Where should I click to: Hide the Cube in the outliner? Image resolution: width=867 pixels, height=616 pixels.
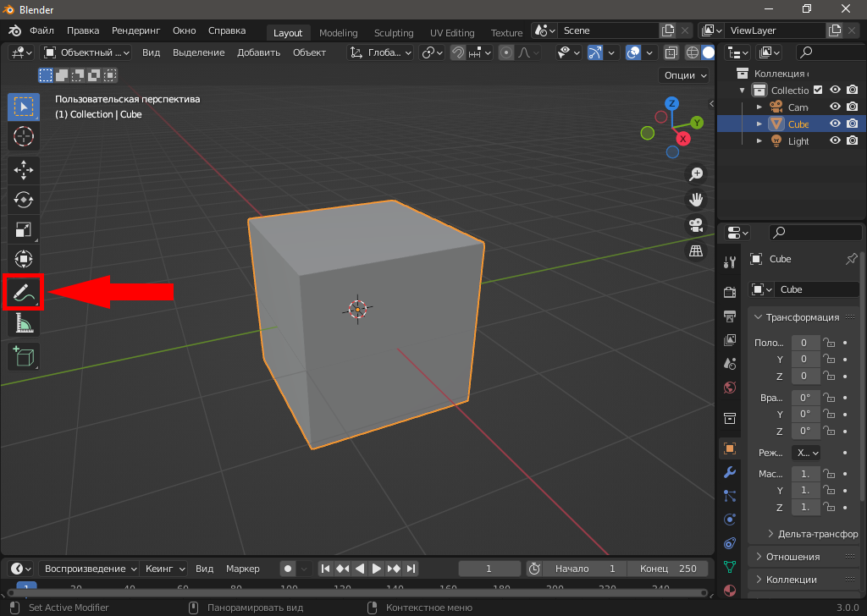(x=835, y=124)
